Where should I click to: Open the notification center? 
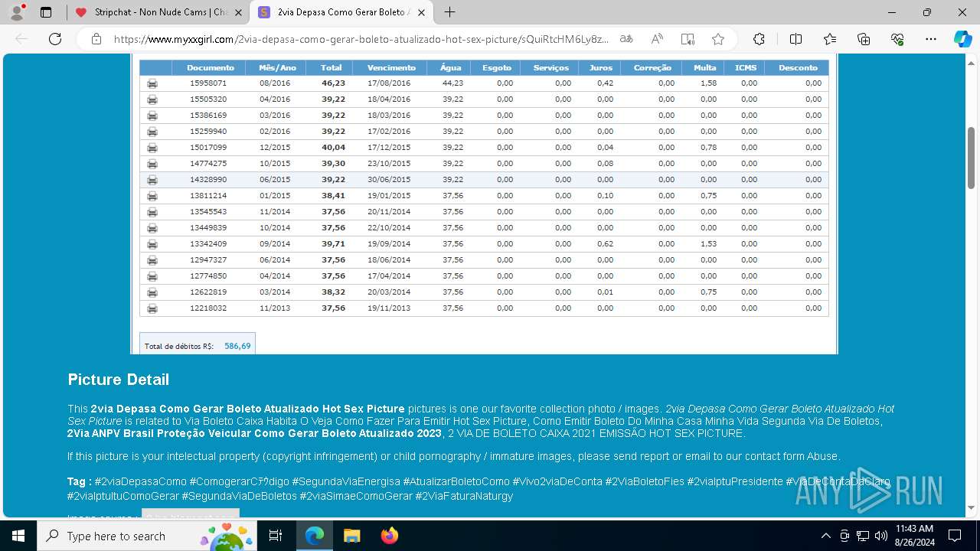click(955, 536)
